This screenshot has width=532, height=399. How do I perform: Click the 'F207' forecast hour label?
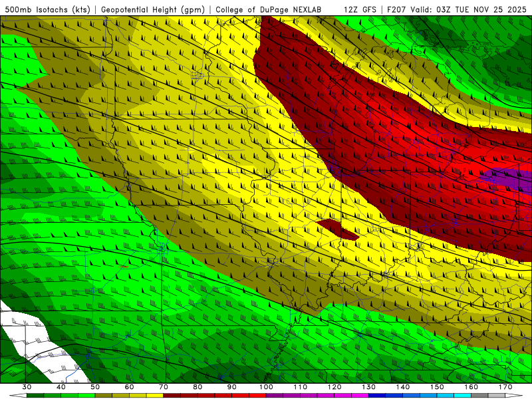click(x=397, y=9)
